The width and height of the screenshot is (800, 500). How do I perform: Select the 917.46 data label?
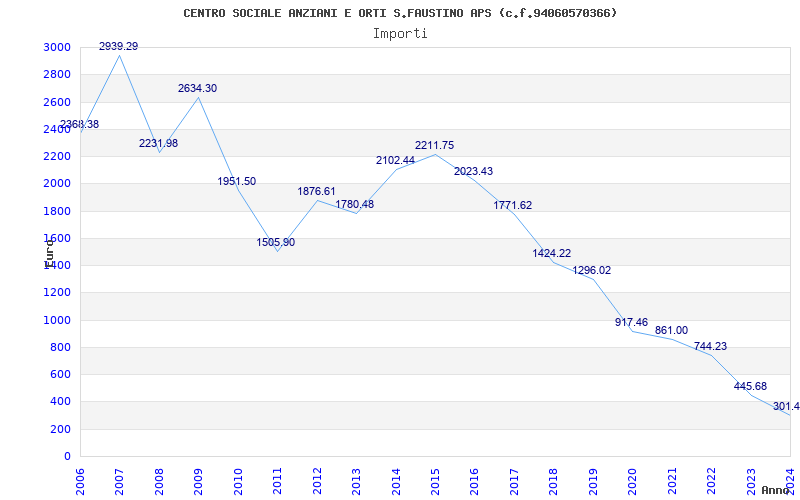click(631, 322)
